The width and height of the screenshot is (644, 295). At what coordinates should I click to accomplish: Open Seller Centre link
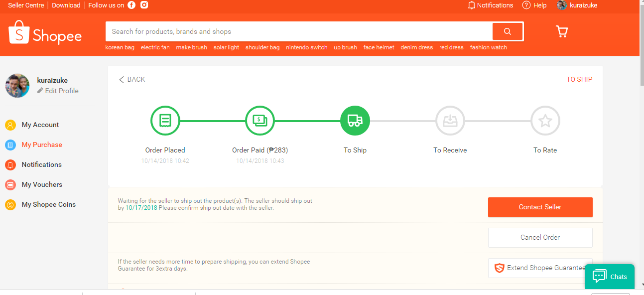[x=26, y=5]
